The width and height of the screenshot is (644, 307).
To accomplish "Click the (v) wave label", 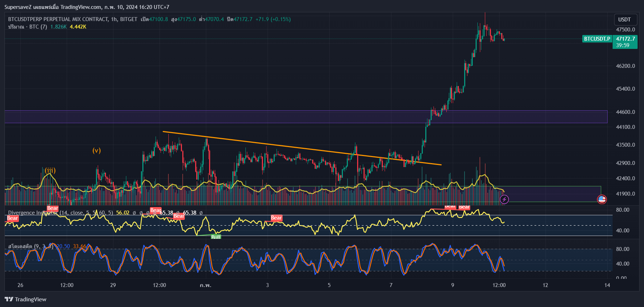I will pos(96,150).
